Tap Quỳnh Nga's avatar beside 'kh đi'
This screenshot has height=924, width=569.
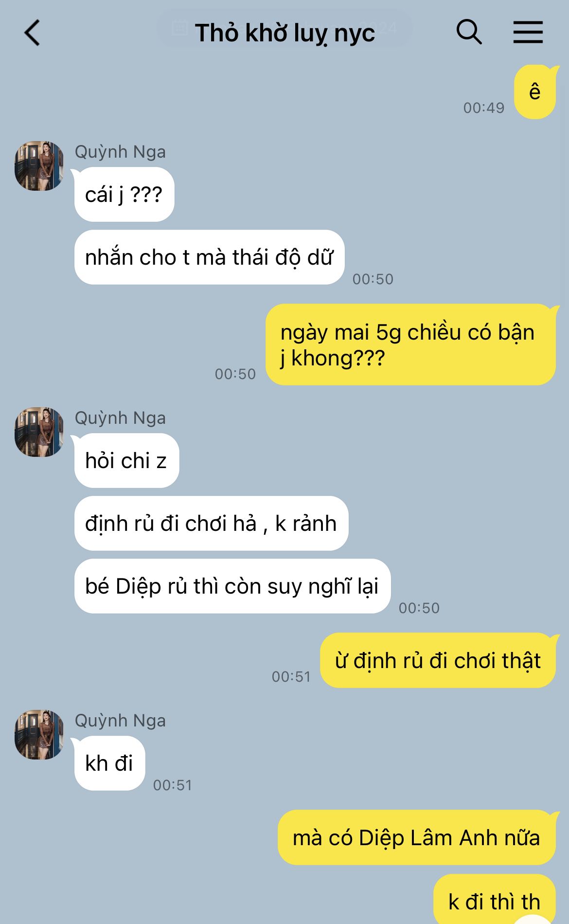click(39, 735)
